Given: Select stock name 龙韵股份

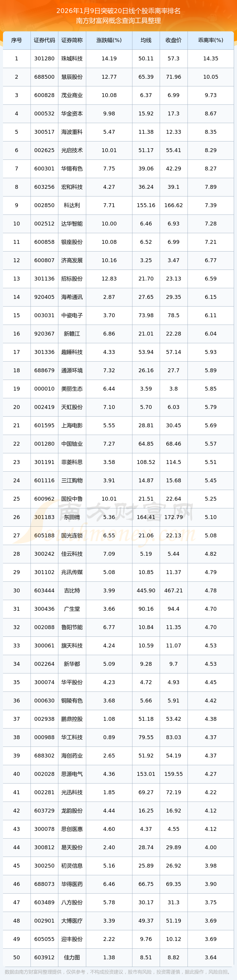Looking at the screenshot, I should point(72,811).
